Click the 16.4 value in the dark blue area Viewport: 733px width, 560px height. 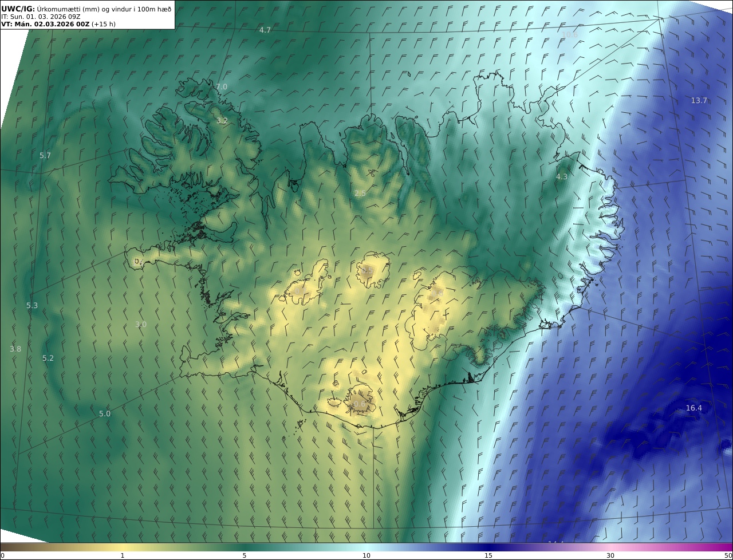(x=694, y=408)
